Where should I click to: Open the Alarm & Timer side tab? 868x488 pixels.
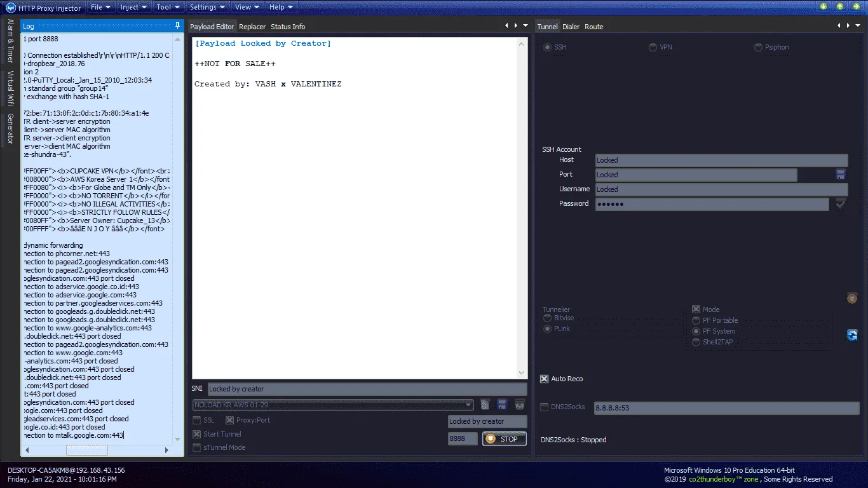[10, 41]
